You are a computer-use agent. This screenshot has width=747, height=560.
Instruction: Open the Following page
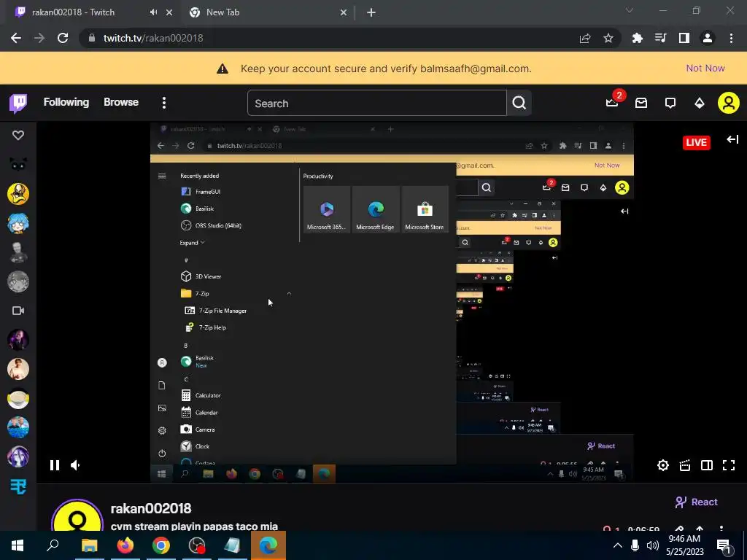[x=66, y=102]
